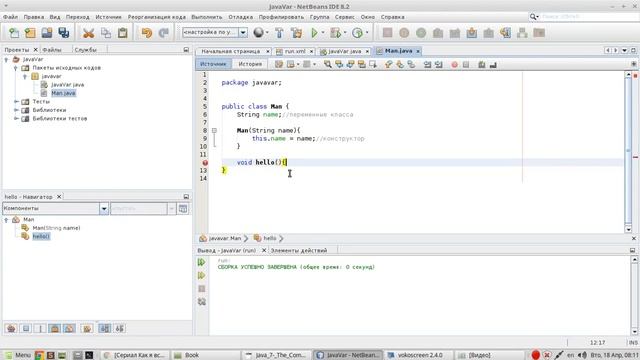
Task: Open Navigator Components combo box
Action: [55, 209]
